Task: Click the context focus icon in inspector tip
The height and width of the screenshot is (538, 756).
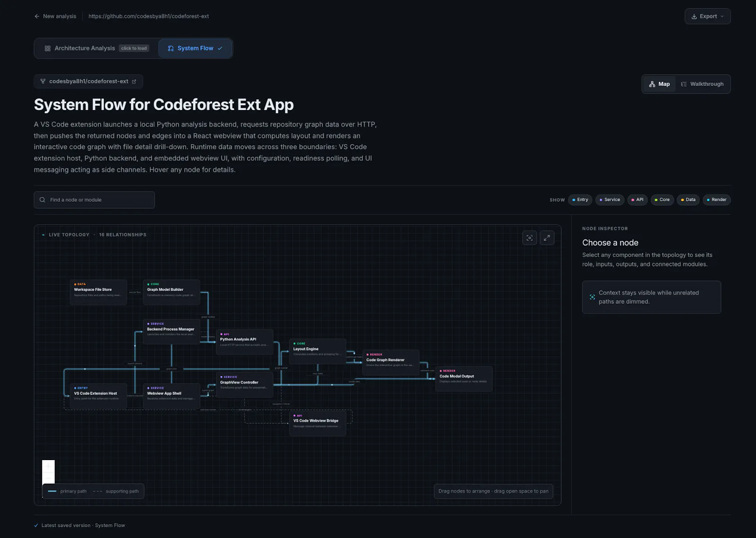Action: [592, 297]
